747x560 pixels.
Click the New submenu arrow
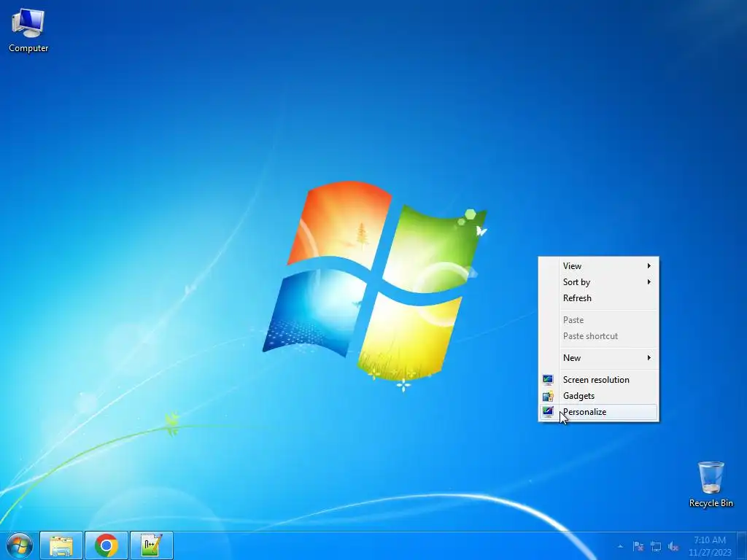coord(649,357)
